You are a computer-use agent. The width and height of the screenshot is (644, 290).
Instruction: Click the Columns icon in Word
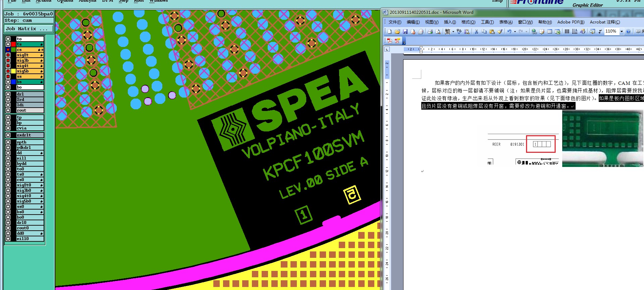(x=567, y=32)
